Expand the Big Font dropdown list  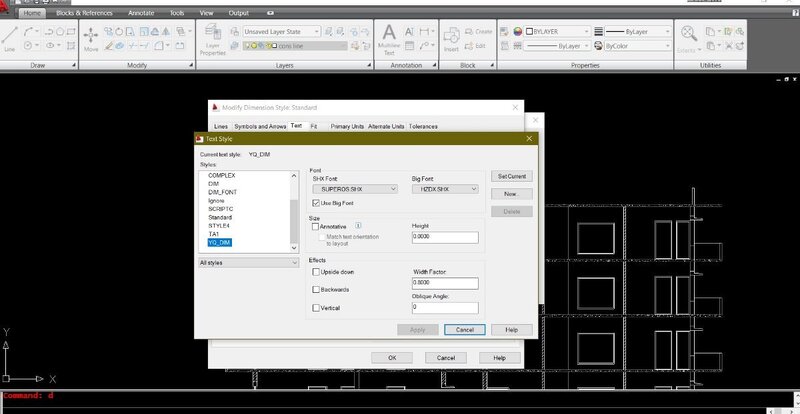click(x=445, y=188)
